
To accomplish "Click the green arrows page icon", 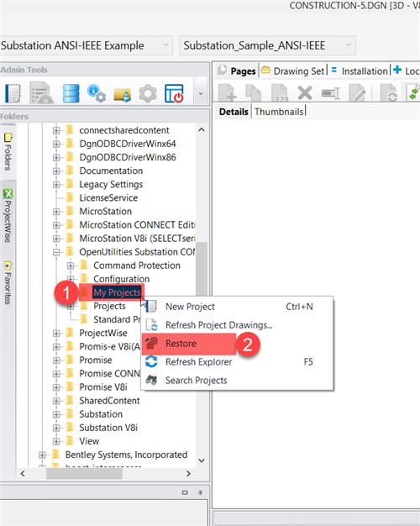I will pyautogui.click(x=413, y=93).
